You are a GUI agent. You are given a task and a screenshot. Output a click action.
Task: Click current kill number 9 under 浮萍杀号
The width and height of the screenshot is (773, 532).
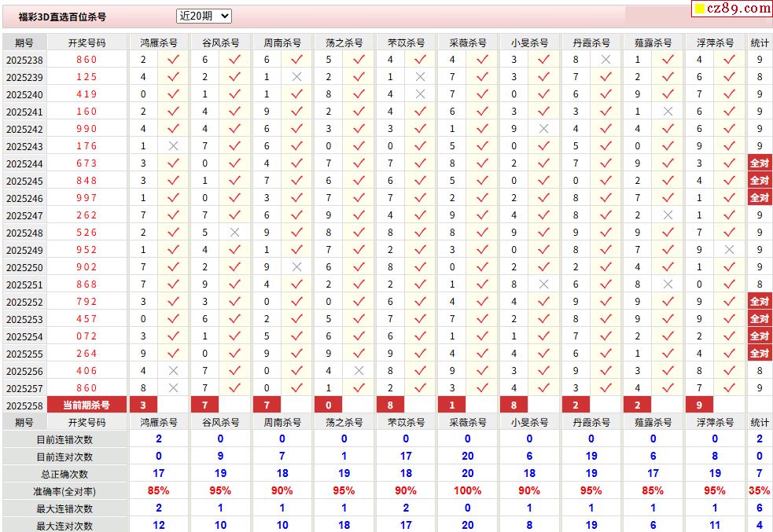[x=699, y=405]
